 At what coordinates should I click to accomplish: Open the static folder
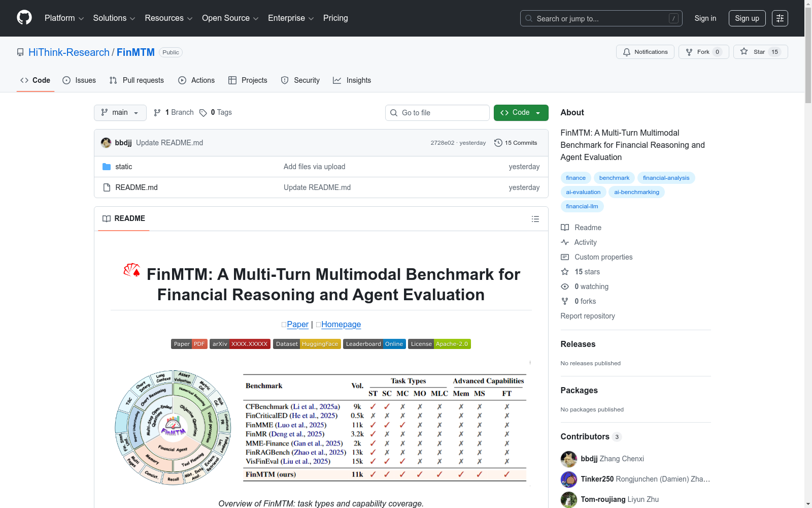(123, 167)
